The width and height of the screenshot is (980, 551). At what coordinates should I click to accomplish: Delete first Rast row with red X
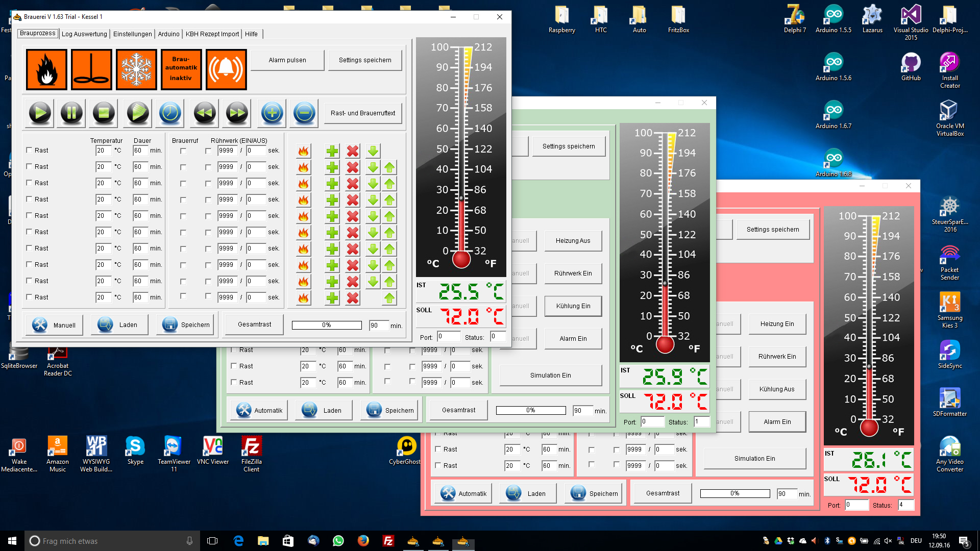(353, 151)
